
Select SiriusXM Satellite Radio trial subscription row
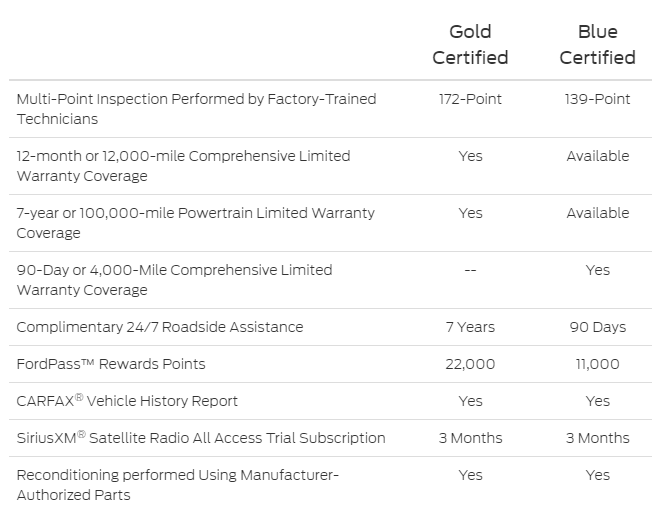331,438
